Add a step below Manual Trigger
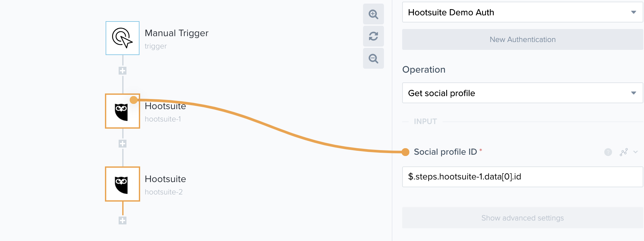 (x=122, y=71)
